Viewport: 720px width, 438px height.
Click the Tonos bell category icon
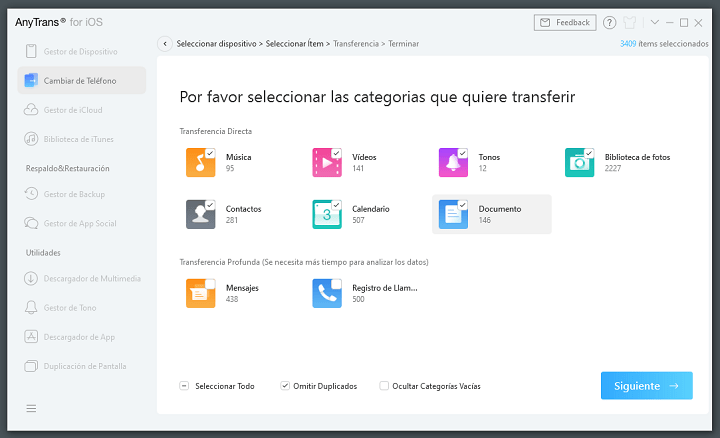pos(453,163)
